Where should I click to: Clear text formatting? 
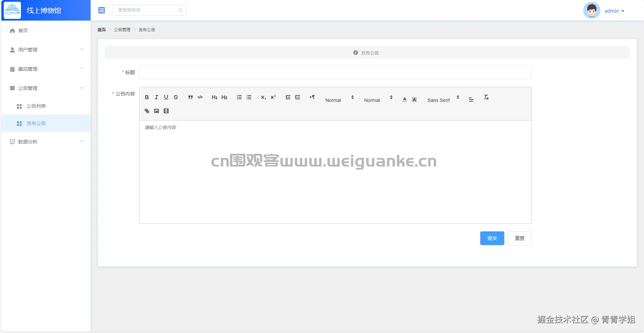coord(486,97)
